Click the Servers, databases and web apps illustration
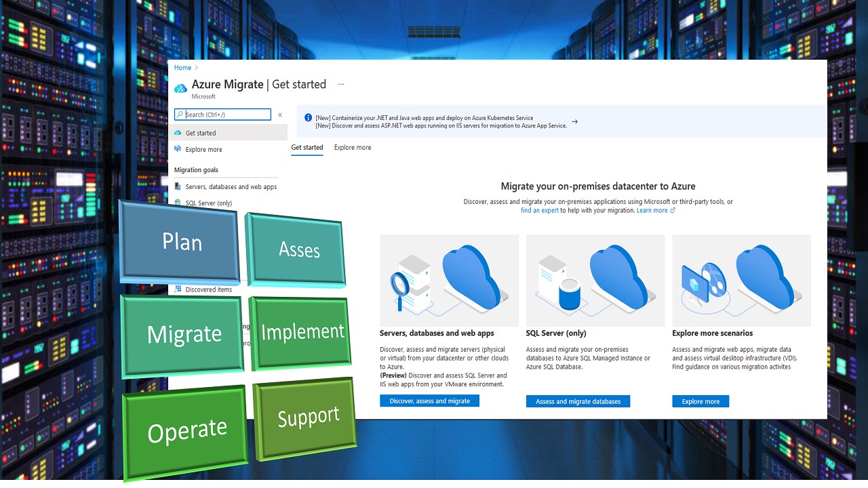868x488 pixels. click(449, 280)
